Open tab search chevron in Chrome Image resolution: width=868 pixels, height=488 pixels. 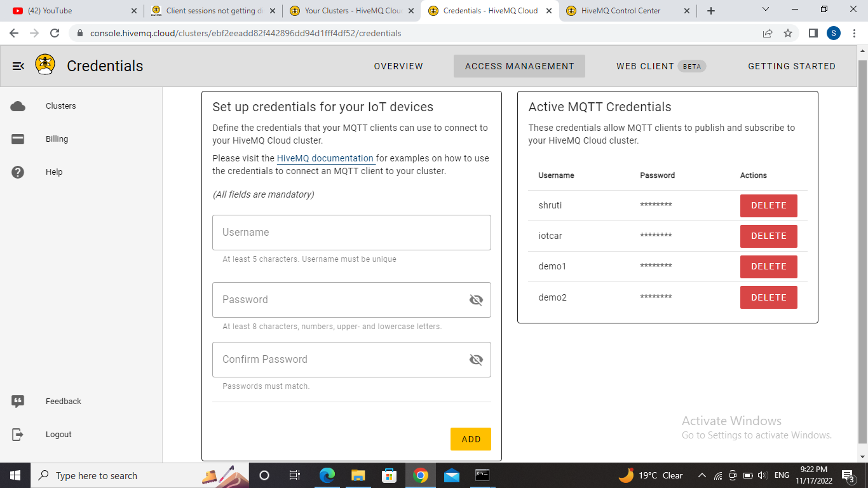point(765,10)
